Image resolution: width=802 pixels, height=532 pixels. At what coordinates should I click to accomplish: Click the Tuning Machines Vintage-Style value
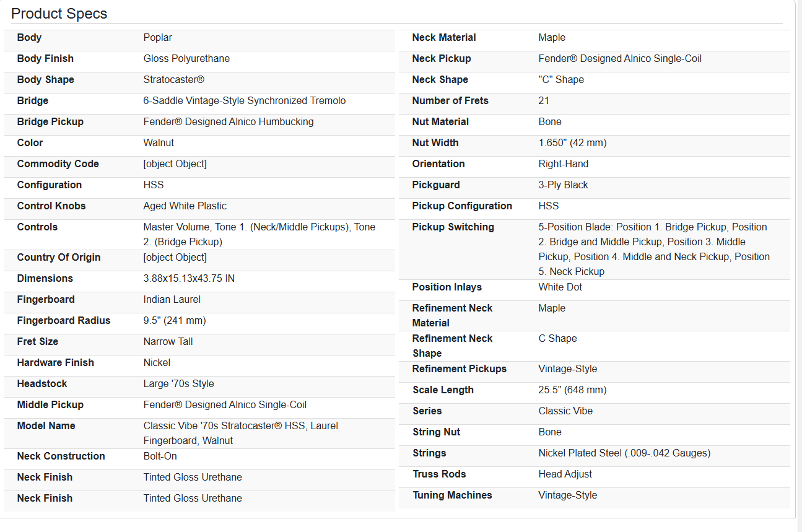point(568,495)
